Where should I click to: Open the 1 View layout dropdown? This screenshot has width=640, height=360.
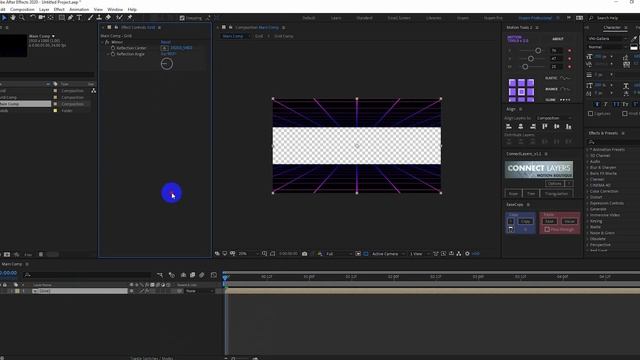(420, 254)
